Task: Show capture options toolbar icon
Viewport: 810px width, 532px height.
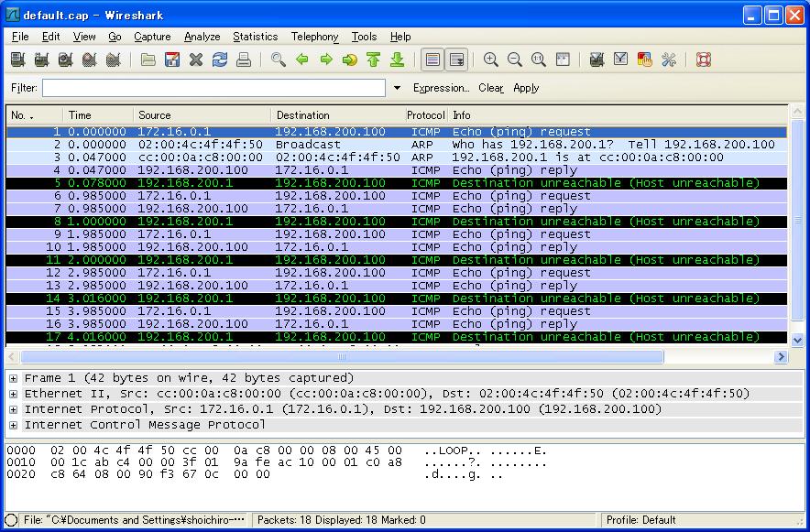Action: [x=42, y=60]
